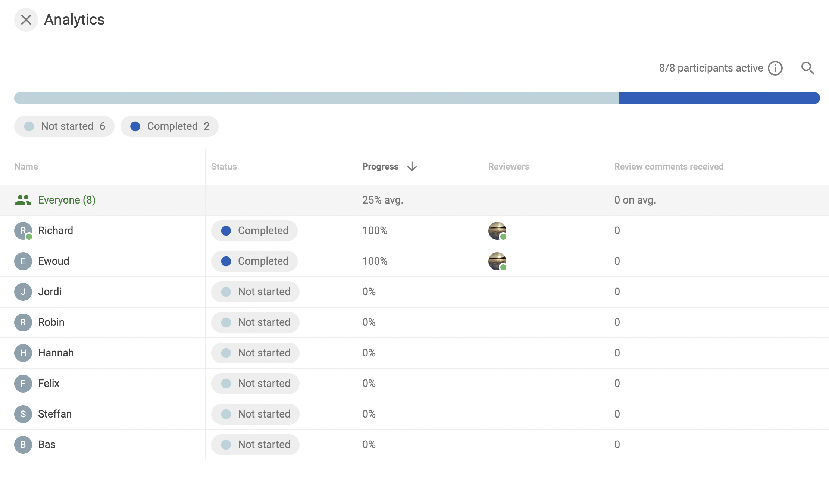This screenshot has width=829, height=504.
Task: Click Ewoud's Completed status badge
Action: point(254,261)
